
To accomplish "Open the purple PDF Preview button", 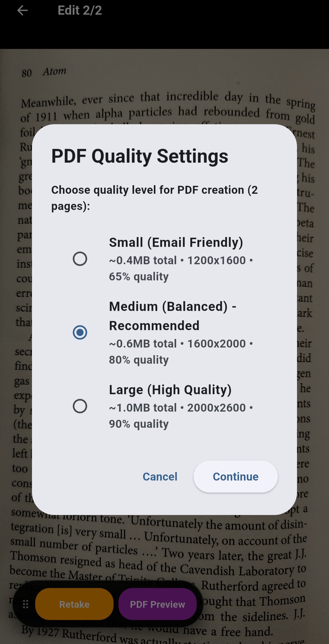I will [157, 604].
